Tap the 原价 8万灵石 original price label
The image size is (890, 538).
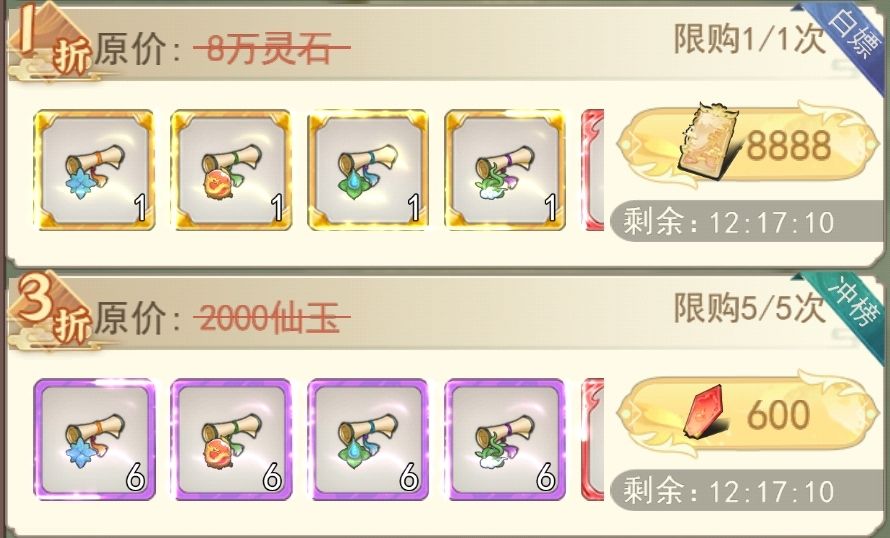pos(222,49)
